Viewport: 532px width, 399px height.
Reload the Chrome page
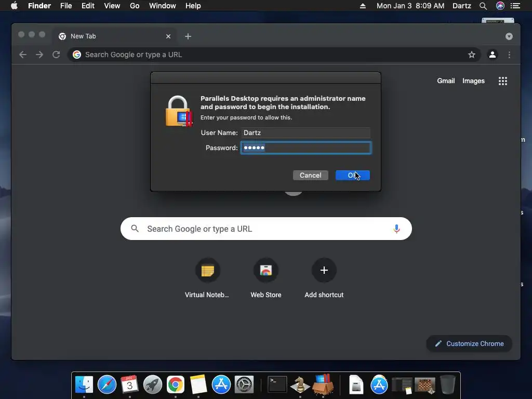click(x=56, y=55)
